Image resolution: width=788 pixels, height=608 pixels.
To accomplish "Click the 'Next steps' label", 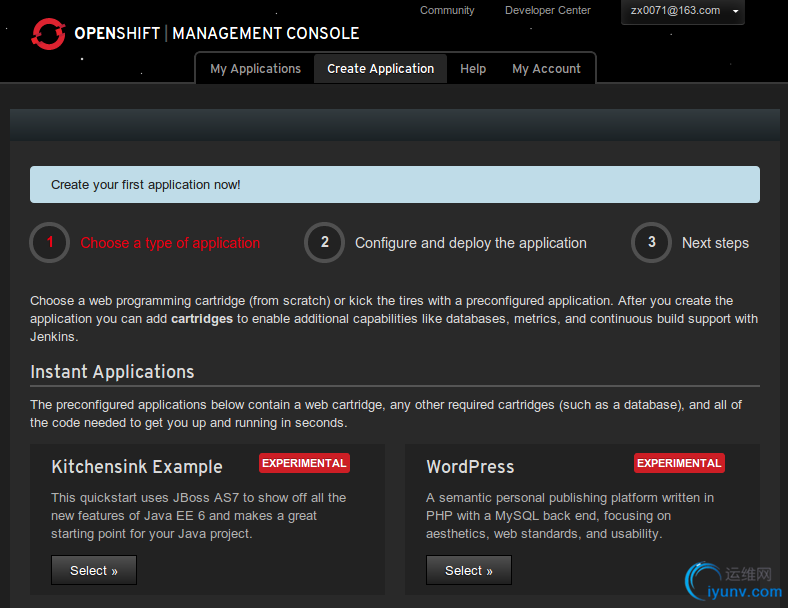I will [715, 243].
